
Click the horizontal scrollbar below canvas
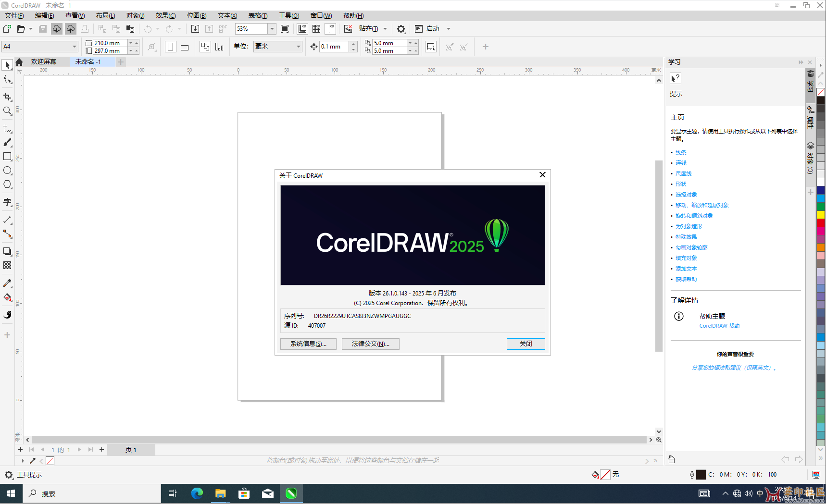tap(339, 440)
